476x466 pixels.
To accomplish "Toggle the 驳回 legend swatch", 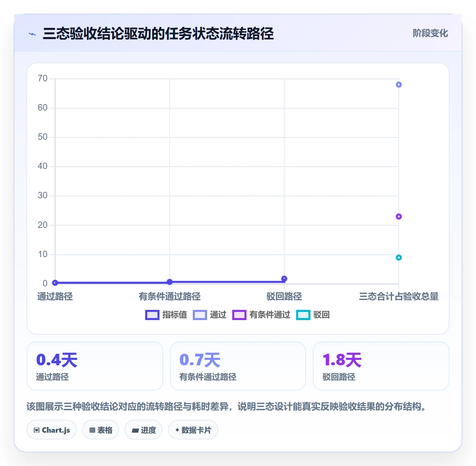I will point(303,315).
